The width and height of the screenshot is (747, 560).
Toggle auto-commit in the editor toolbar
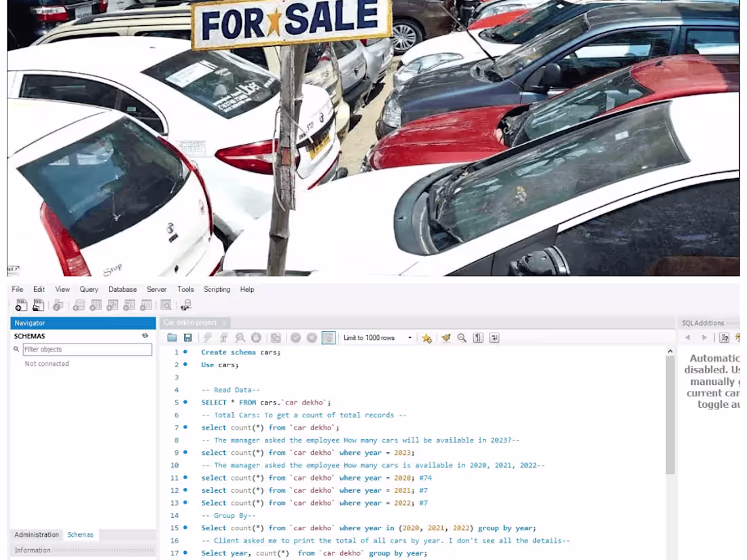click(328, 337)
